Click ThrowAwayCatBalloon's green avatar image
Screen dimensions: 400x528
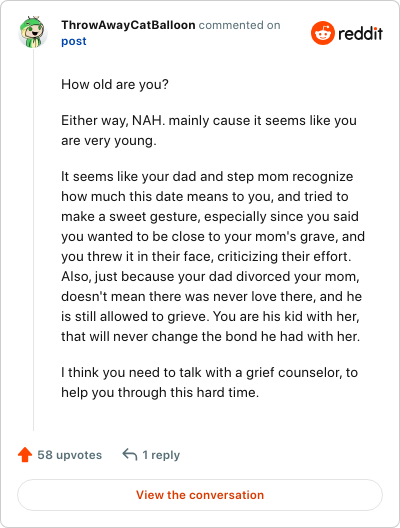click(33, 32)
